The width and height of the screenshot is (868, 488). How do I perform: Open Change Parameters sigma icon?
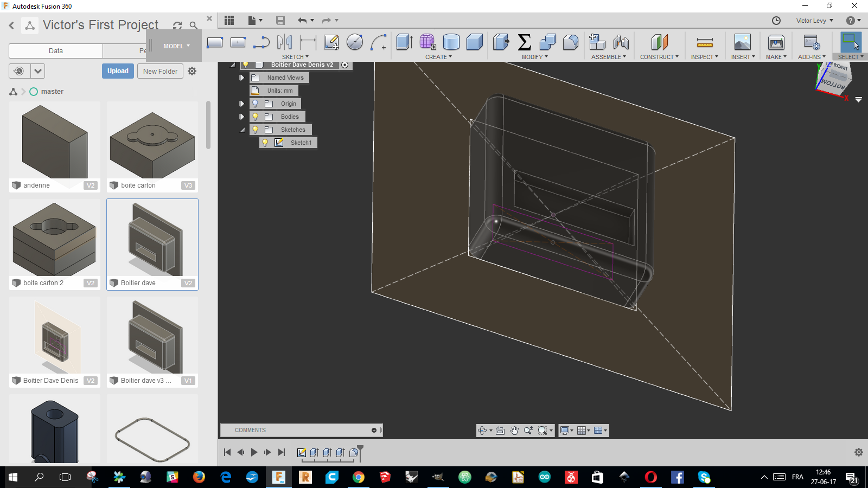pos(525,42)
